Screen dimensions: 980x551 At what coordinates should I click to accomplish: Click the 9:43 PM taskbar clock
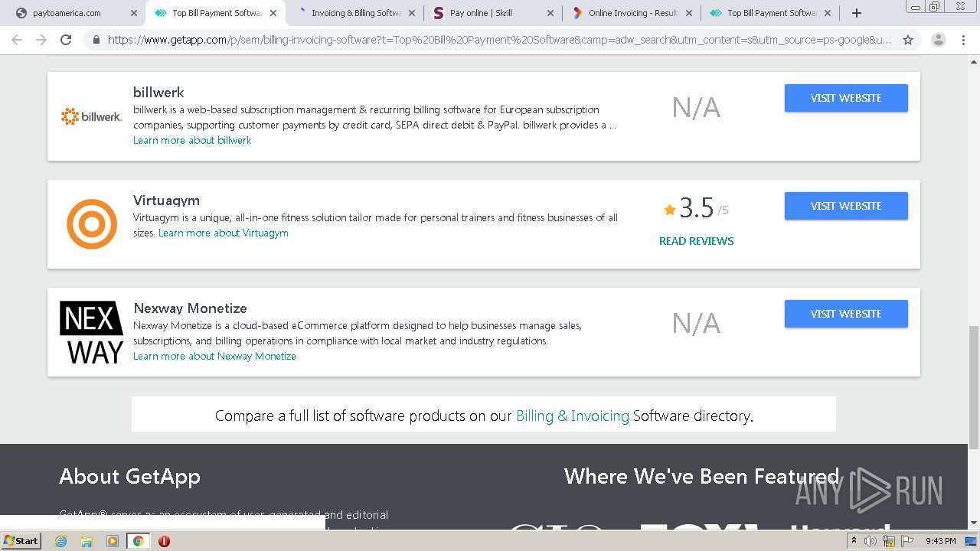tap(941, 541)
